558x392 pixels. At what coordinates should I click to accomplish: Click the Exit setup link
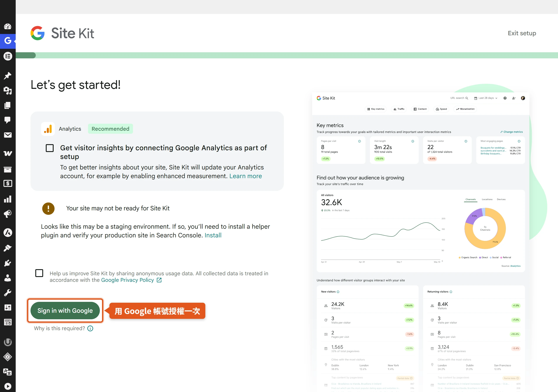522,33
